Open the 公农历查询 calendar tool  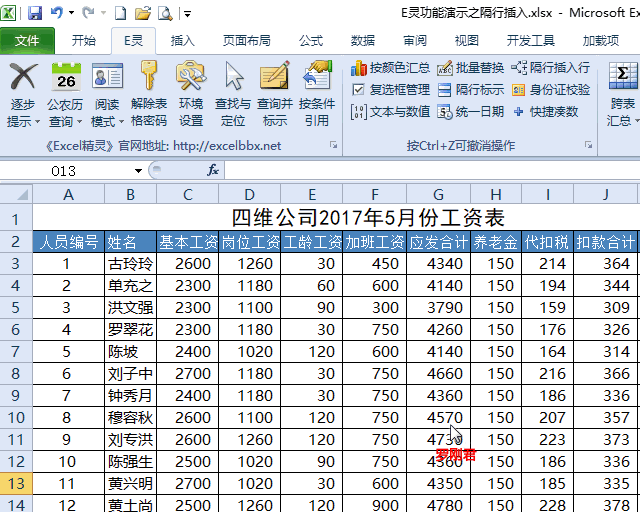65,94
